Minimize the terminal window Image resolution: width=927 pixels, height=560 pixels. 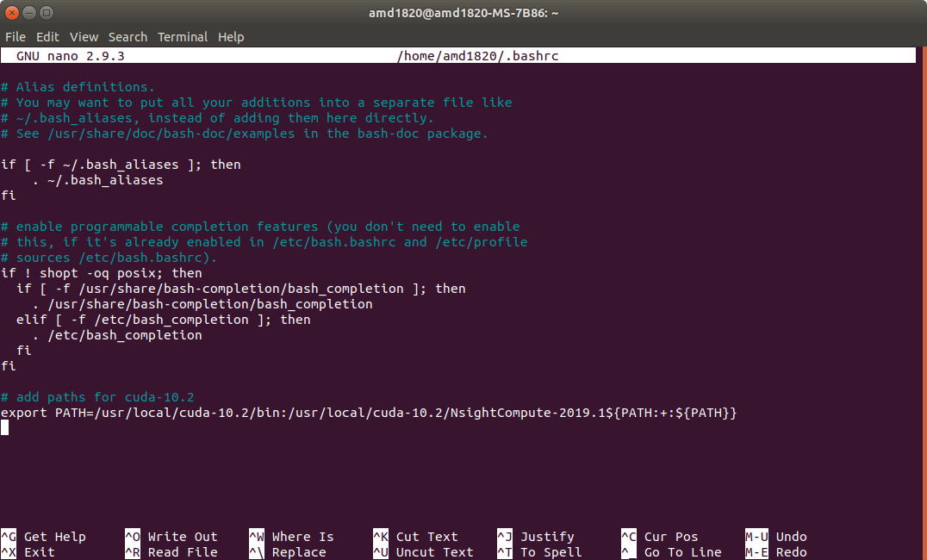click(29, 12)
